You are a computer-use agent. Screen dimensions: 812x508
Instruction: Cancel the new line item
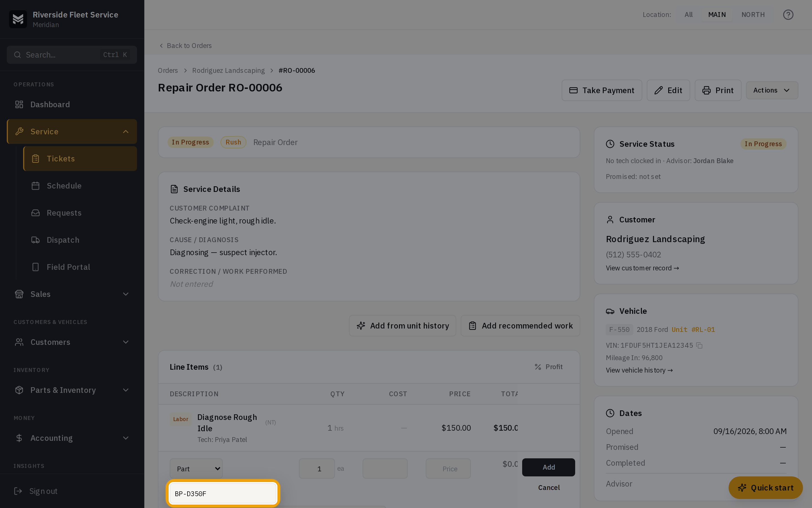click(x=549, y=487)
